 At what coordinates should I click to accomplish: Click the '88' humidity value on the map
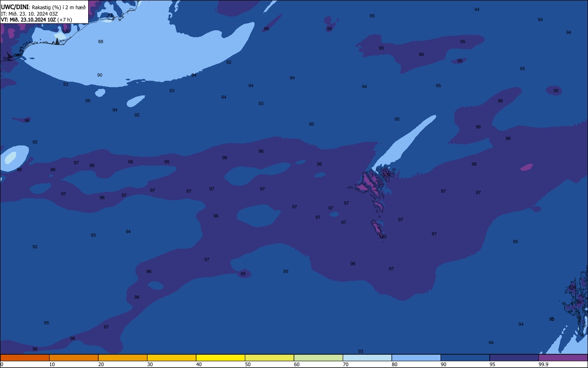(x=101, y=42)
